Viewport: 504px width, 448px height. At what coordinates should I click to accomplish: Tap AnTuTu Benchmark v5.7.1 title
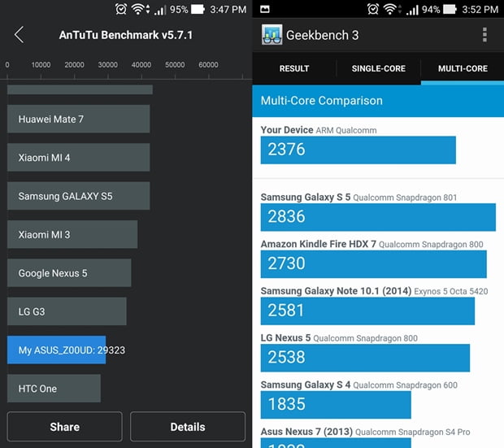coord(126,35)
